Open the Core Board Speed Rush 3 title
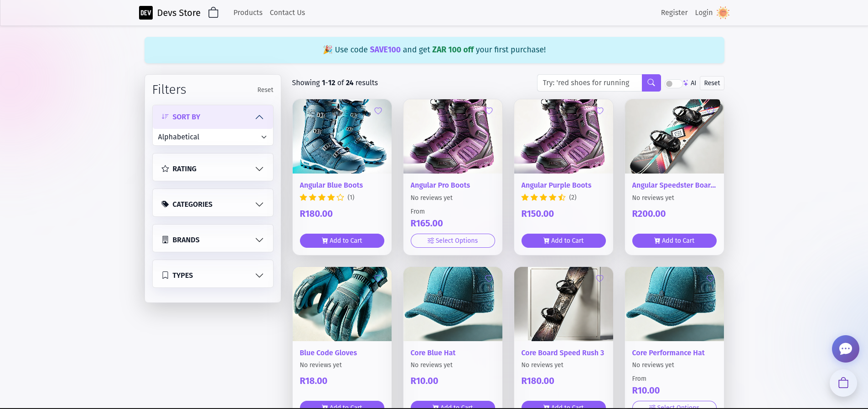Screen dimensions: 868x409 click(x=563, y=353)
